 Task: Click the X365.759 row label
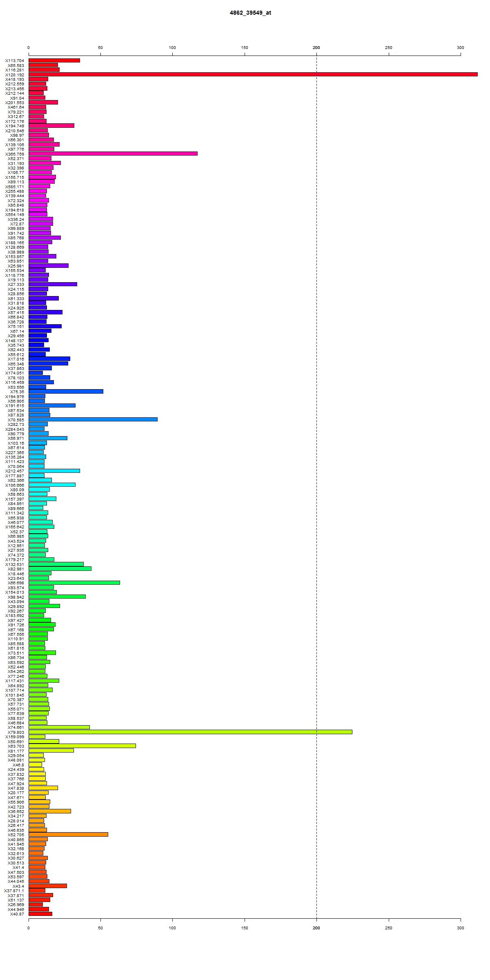pyautogui.click(x=15, y=154)
